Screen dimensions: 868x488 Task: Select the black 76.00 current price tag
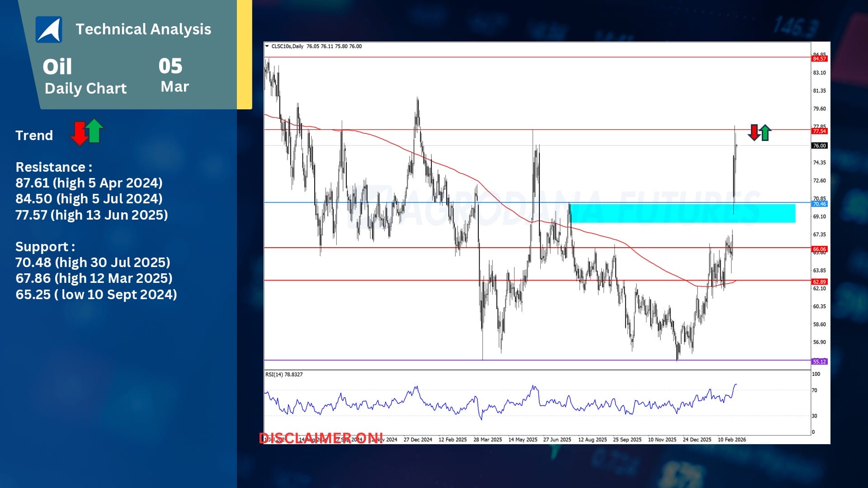click(819, 145)
